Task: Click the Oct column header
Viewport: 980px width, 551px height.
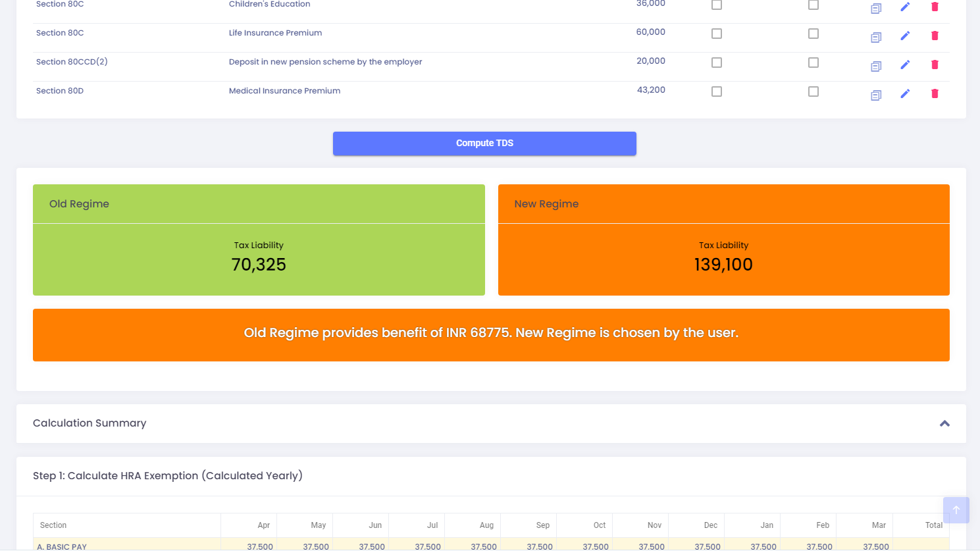Action: [x=600, y=525]
